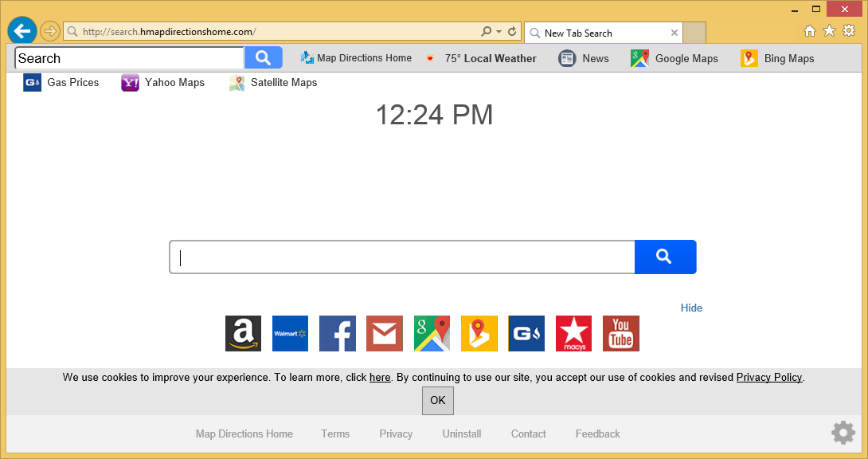Open the Google Maps shortcut tile
Image resolution: width=868 pixels, height=459 pixels.
tap(432, 333)
